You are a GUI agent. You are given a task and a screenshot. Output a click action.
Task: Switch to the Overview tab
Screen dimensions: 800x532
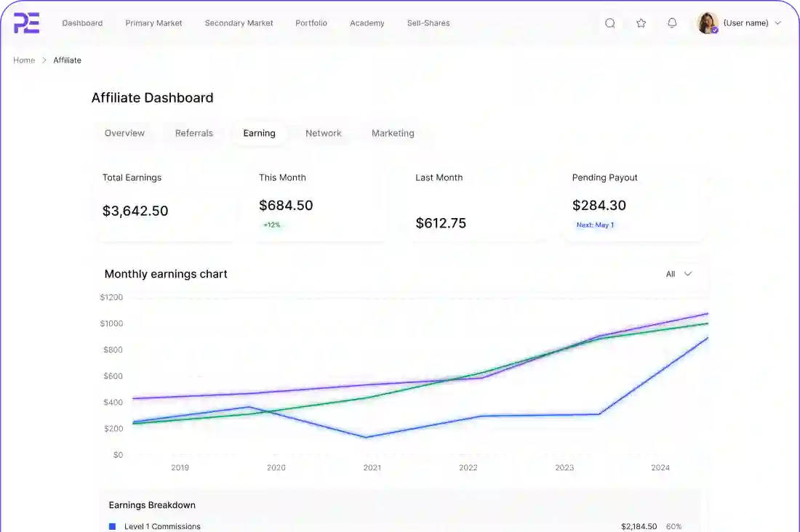coord(124,133)
